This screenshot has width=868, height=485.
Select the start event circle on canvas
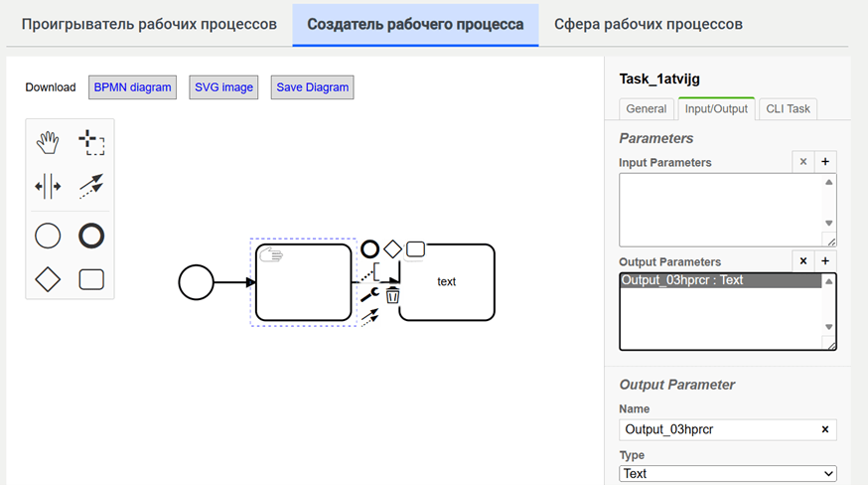[196, 282]
